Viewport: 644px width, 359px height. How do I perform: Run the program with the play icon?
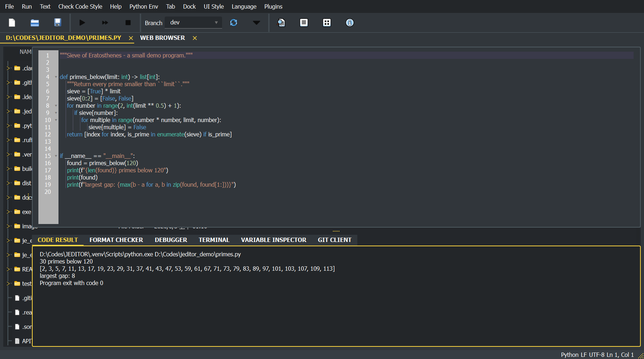click(x=82, y=23)
